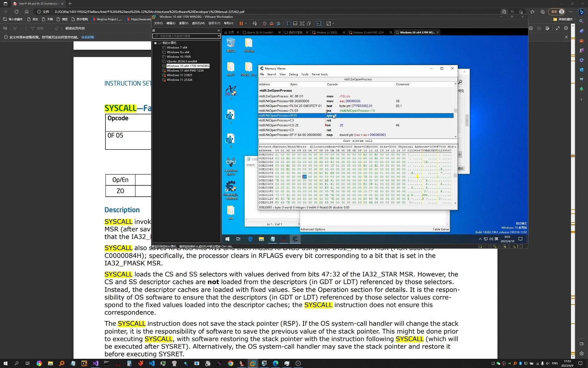Open VMware 文件(F) menu
Viewport: 588px width, 368px height.
[158, 23]
